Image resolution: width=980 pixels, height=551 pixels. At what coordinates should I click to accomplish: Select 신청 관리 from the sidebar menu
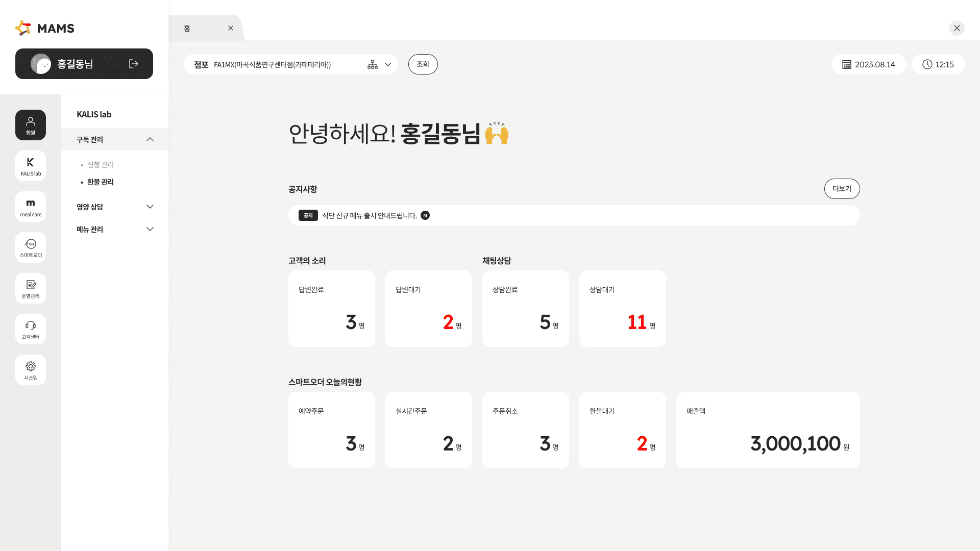point(100,164)
